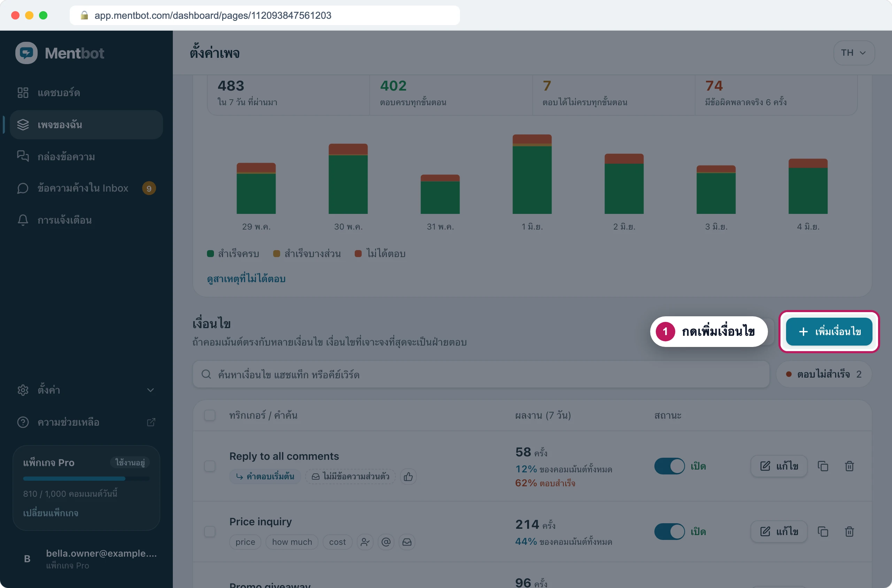The height and width of the screenshot is (588, 892).
Task: Duplicate the Reply to all comments rule
Action: (823, 466)
